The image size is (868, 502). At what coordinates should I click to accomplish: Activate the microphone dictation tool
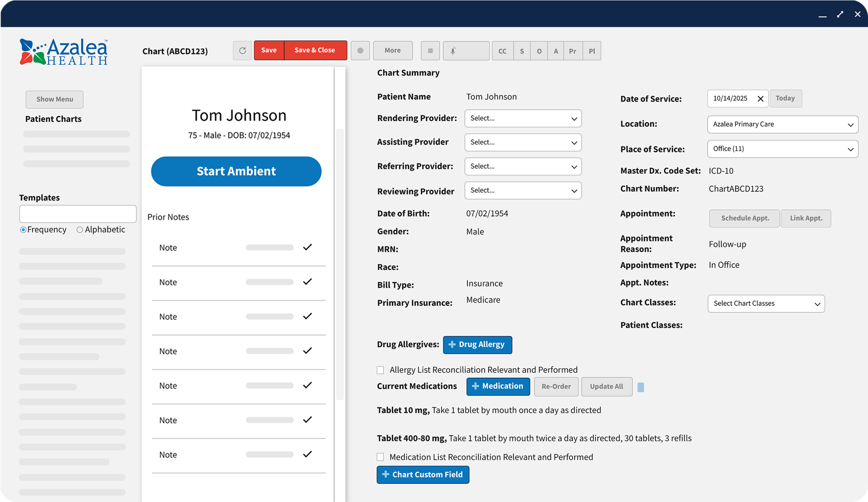tap(453, 51)
